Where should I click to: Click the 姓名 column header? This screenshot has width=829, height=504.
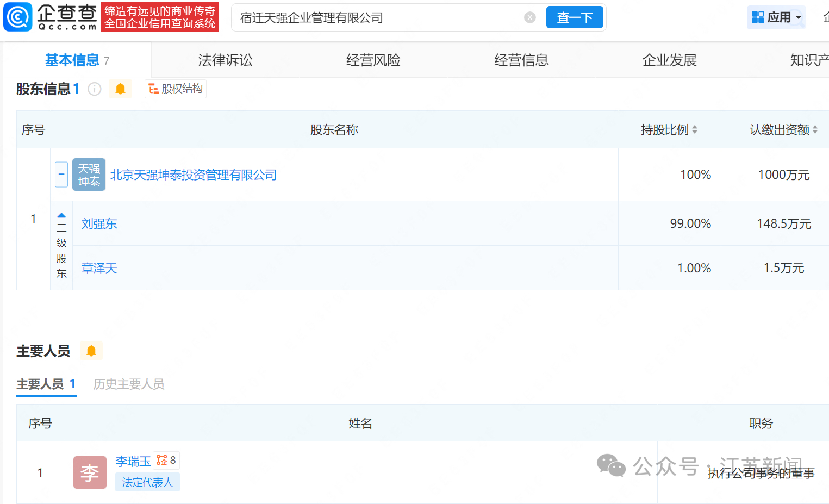[x=360, y=424]
